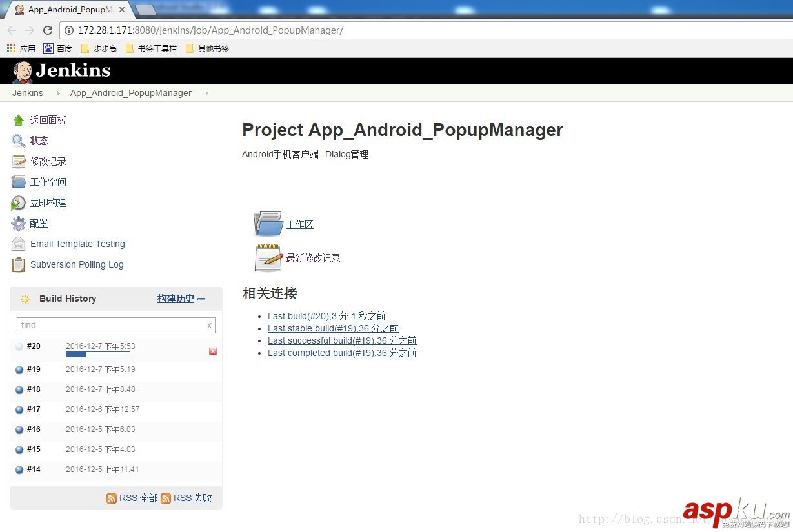Screen dimensions: 793x532
Task: Collapse Build History panel via minus control
Action: click(x=201, y=299)
